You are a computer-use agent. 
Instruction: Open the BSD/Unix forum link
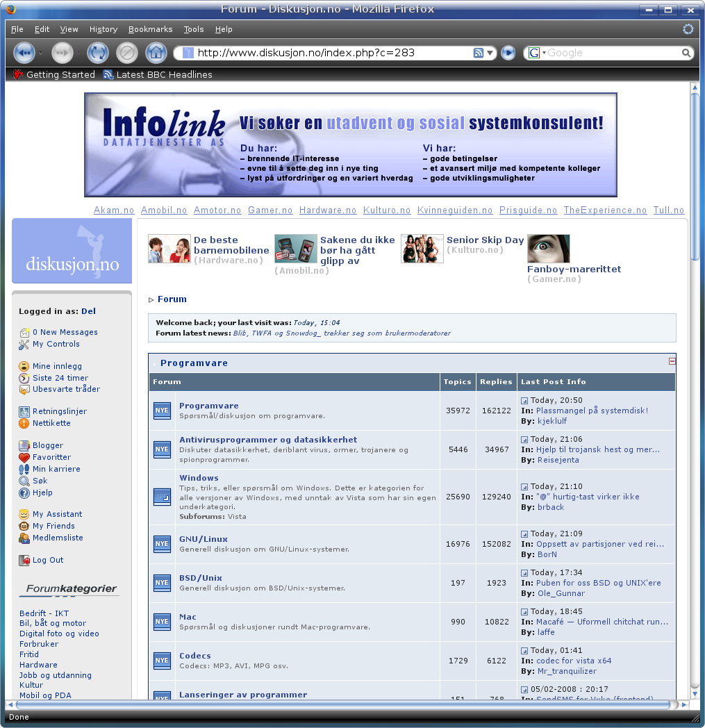pyautogui.click(x=201, y=578)
